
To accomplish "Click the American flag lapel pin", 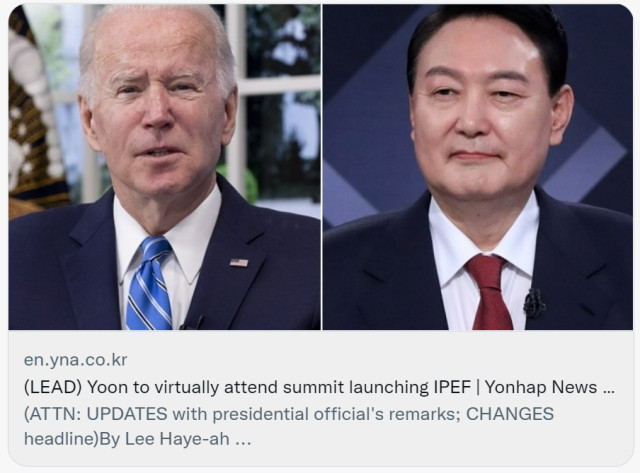I will [x=239, y=262].
